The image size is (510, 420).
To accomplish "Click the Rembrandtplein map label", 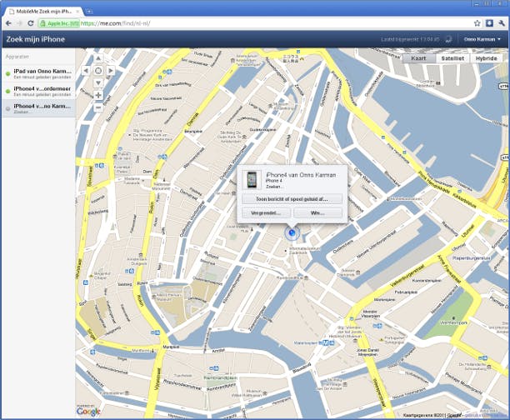I will coord(220,378).
